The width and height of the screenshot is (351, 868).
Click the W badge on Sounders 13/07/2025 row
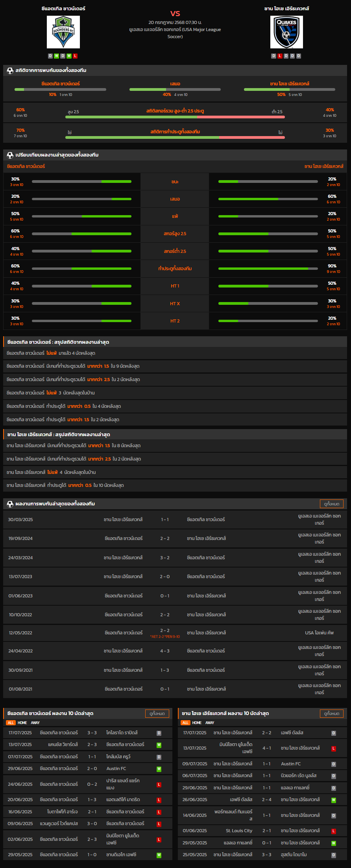click(159, 745)
